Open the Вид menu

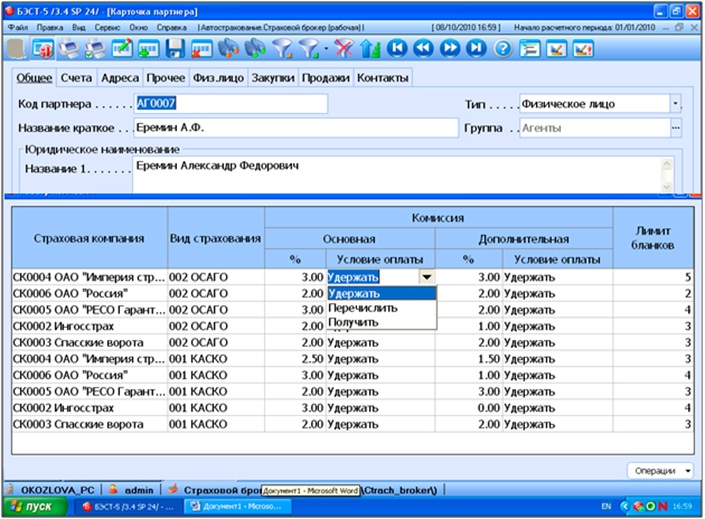click(x=79, y=27)
